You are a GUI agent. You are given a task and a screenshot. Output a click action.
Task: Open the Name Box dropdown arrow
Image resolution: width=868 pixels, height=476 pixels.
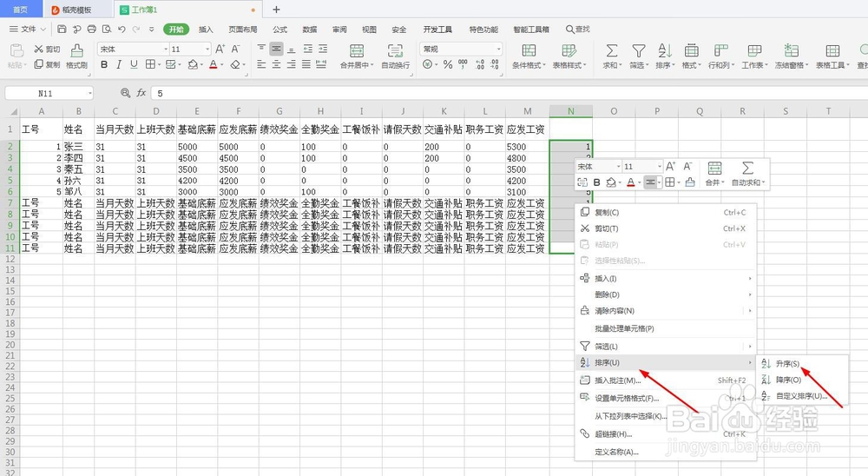(89, 93)
